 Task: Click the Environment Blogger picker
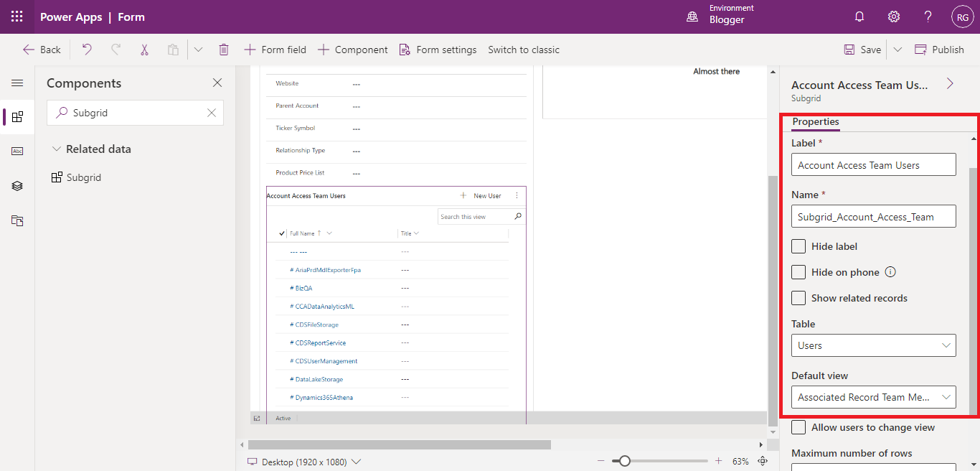tap(720, 14)
